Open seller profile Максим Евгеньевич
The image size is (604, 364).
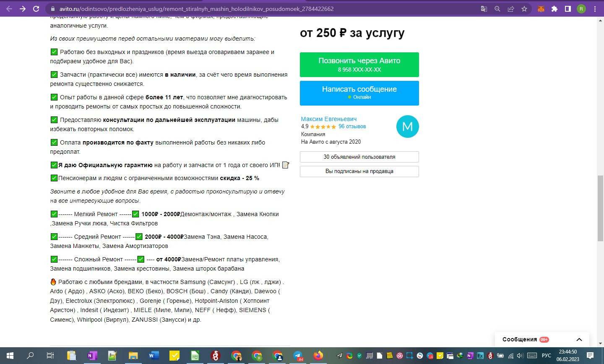(329, 119)
